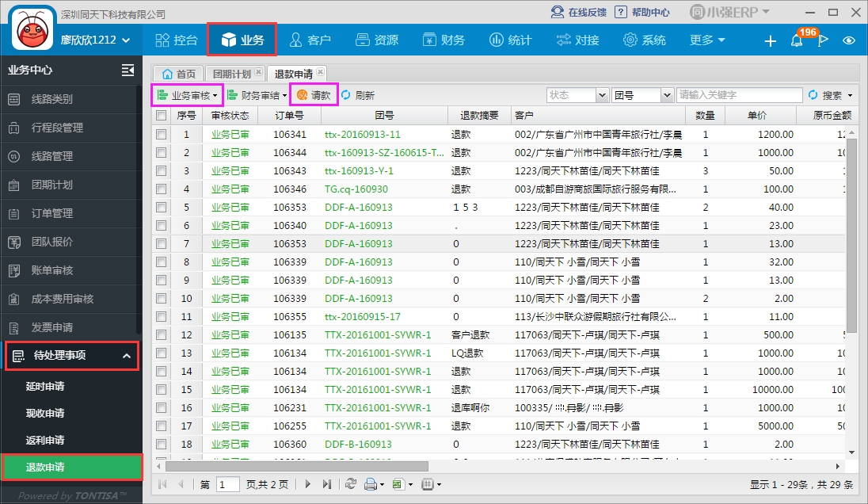Open the user 廖欣欣1212 dropdown
Screen dimensions: 868x504
(95, 40)
